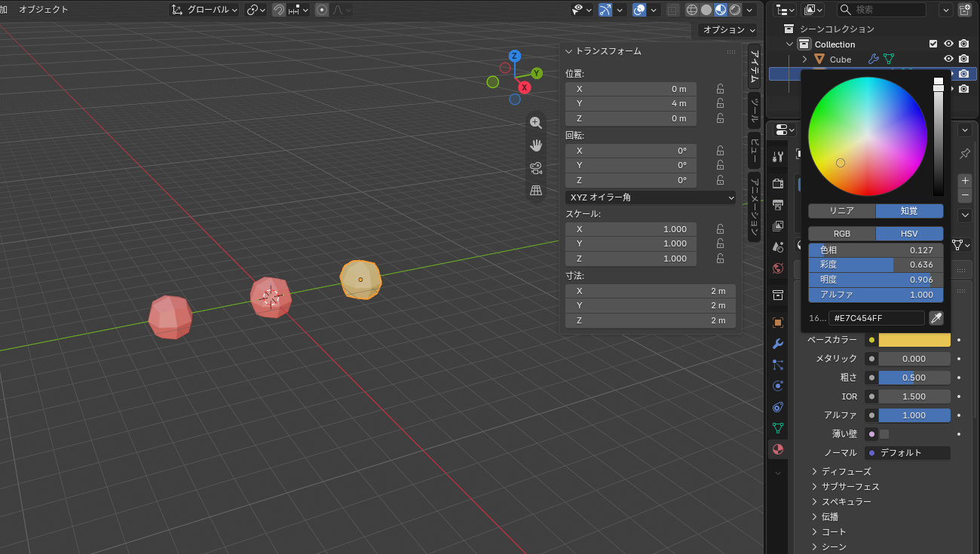Open the Object properties orange square icon

778,323
